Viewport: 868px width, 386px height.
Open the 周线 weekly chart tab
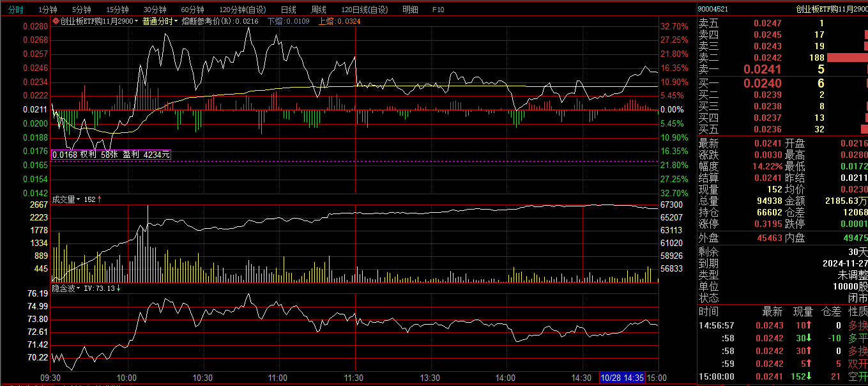318,10
